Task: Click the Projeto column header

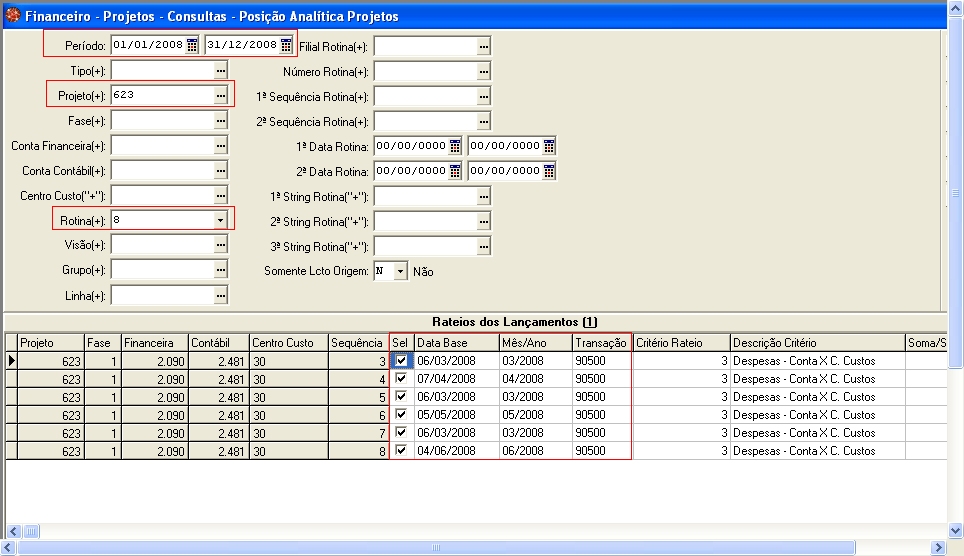Action: [x=50, y=343]
